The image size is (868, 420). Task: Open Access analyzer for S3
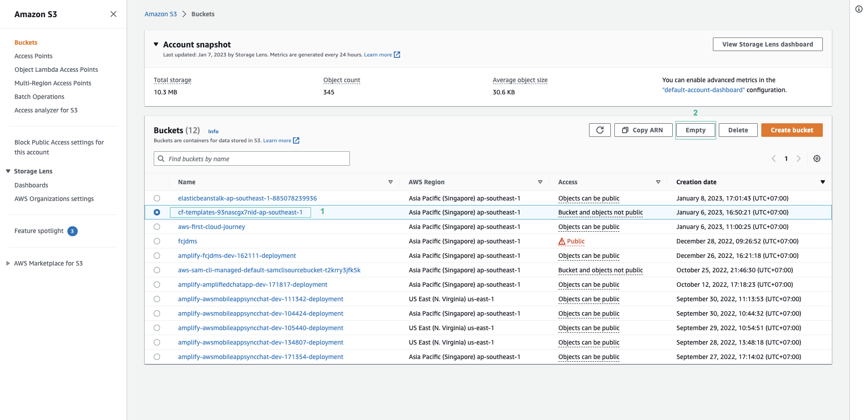(46, 110)
